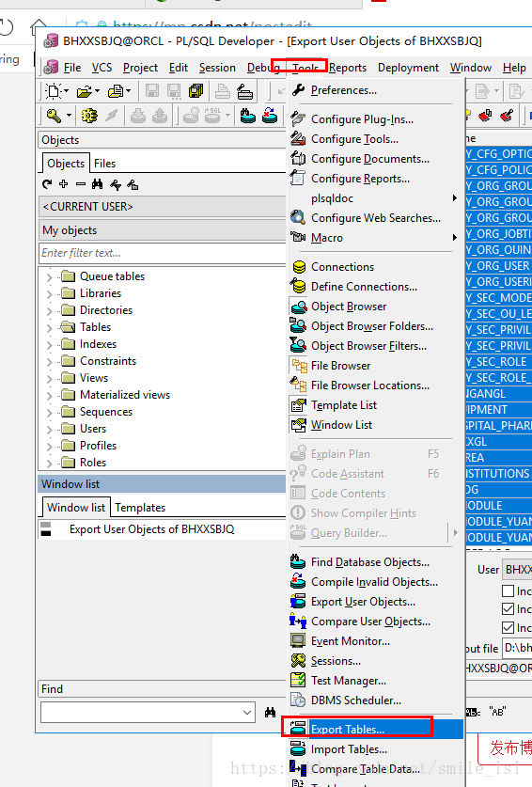Click the New document toolbar icon
The image size is (532, 787).
pos(54,91)
